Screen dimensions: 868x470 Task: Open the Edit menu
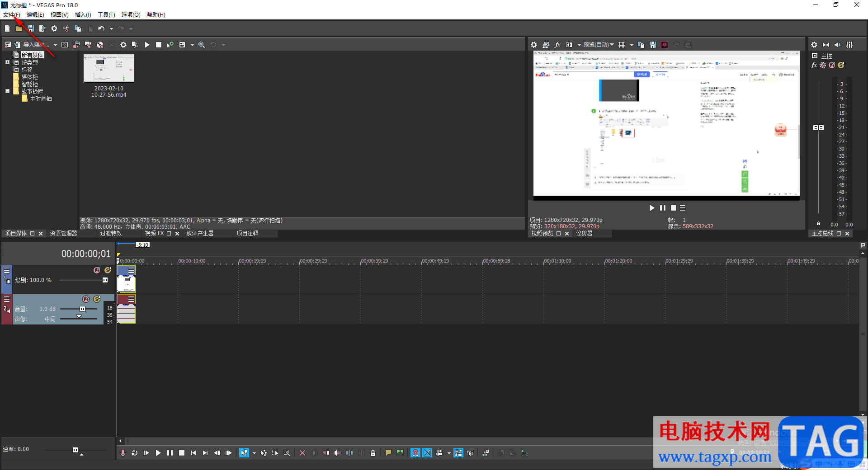tap(35, 15)
